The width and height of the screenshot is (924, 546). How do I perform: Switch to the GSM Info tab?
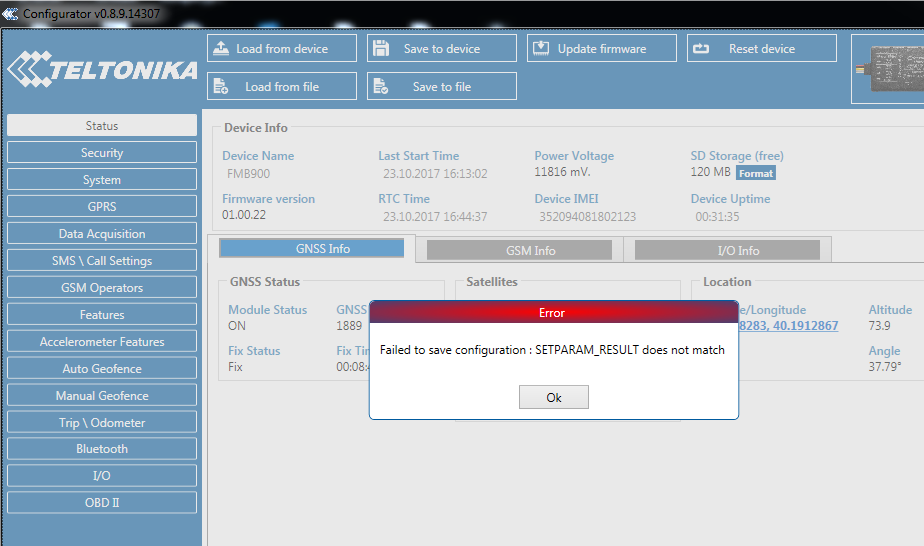point(519,250)
